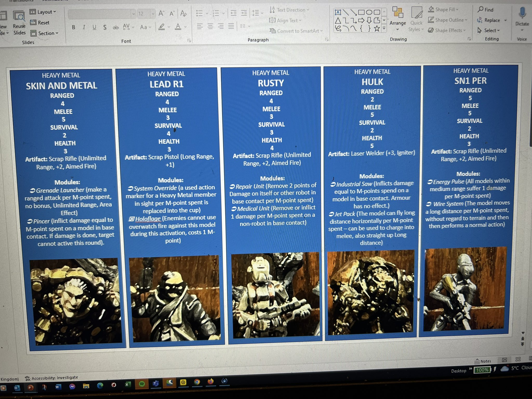Select the star shape in gallery

click(x=377, y=29)
